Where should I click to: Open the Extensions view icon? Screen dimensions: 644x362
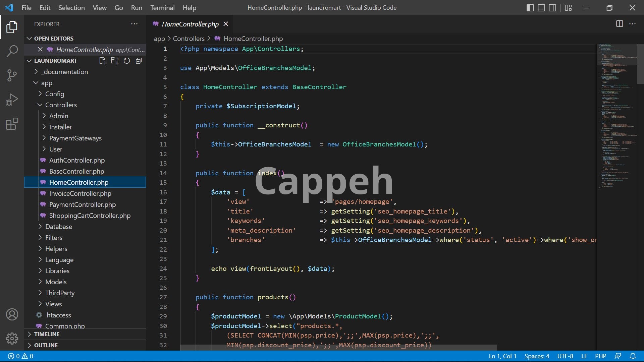pos(12,124)
